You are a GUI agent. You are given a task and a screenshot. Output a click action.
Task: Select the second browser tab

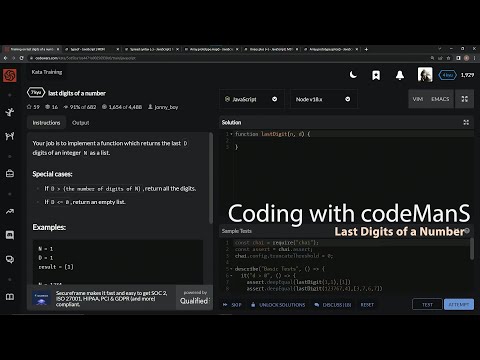point(91,49)
